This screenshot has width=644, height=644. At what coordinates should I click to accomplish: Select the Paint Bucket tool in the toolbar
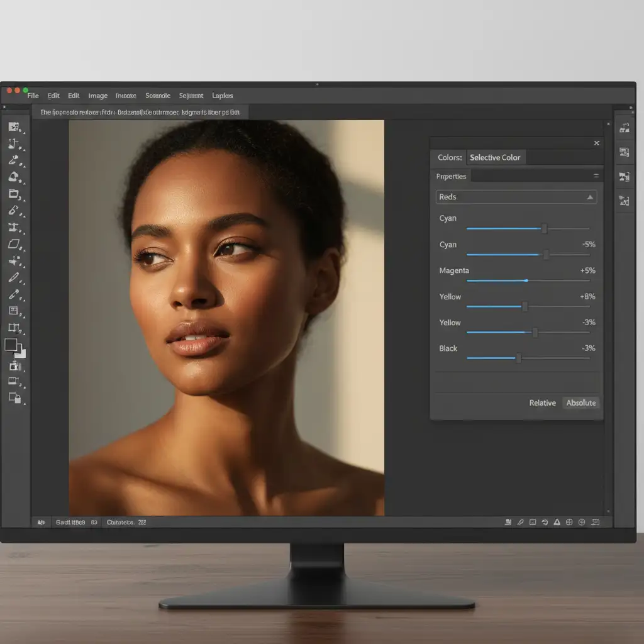pyautogui.click(x=14, y=177)
